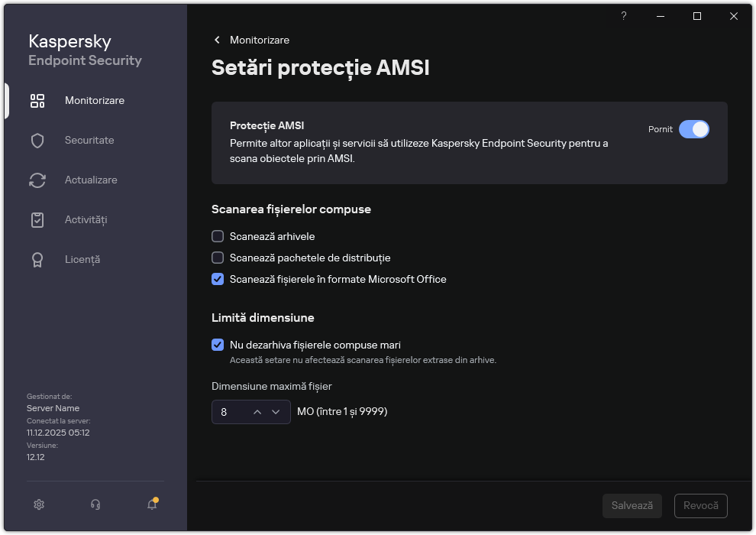Open the Monitorizare dashboard grid icon

tap(37, 100)
